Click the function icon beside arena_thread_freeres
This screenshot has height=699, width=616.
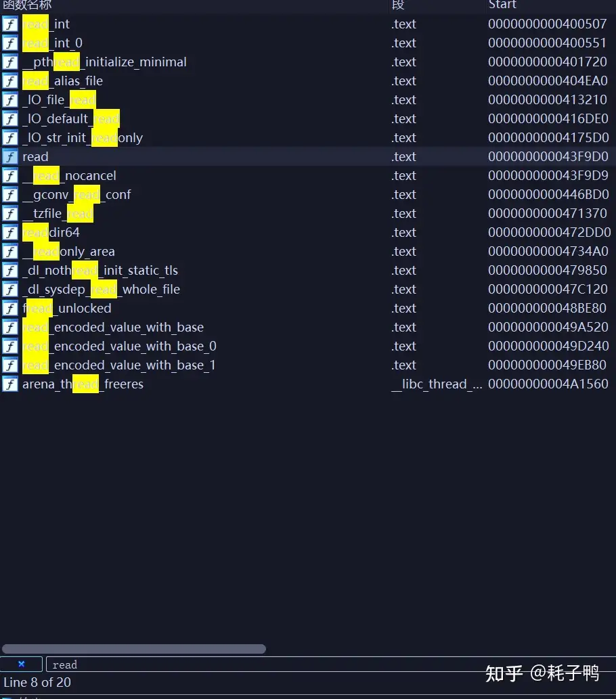point(9,384)
